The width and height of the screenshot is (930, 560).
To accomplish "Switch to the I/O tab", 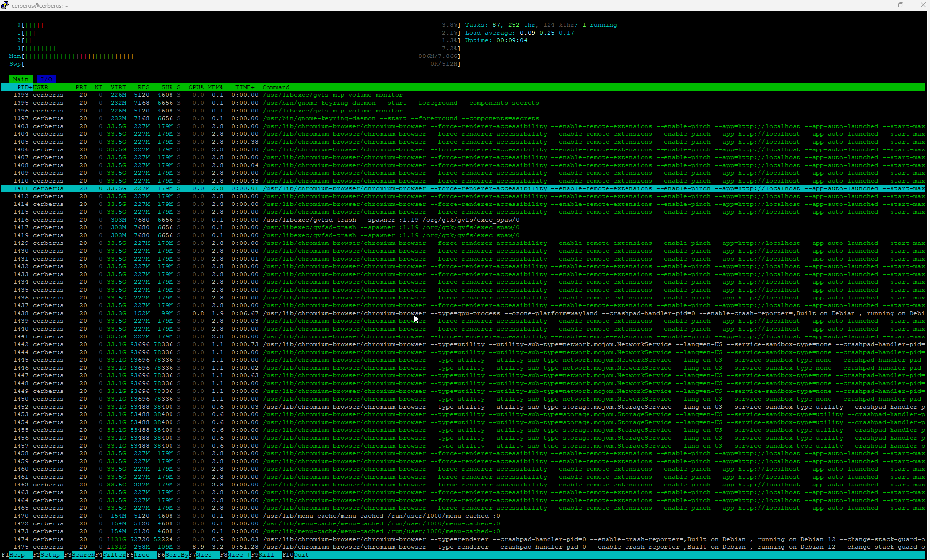I will point(46,79).
